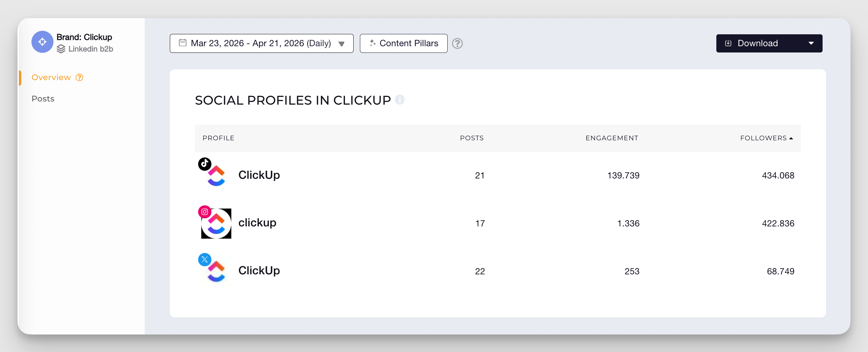Click the Linkedin b2b layers icon
The image size is (868, 352).
[x=62, y=49]
